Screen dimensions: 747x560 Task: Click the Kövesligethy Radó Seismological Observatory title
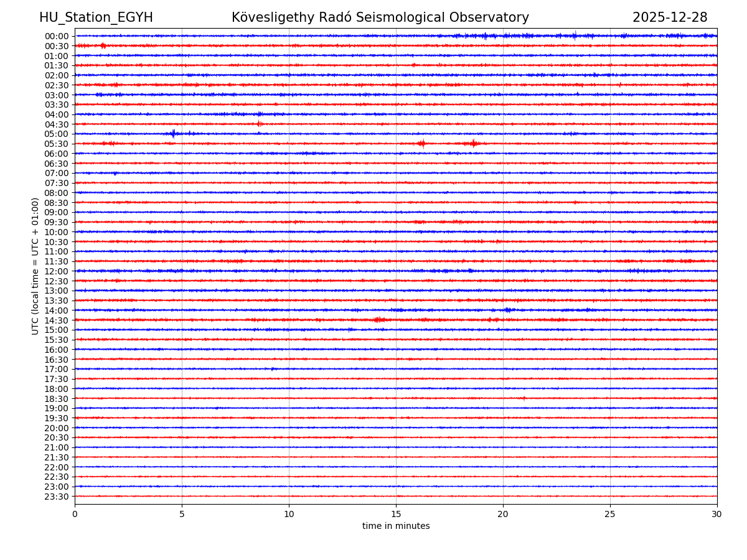click(380, 18)
